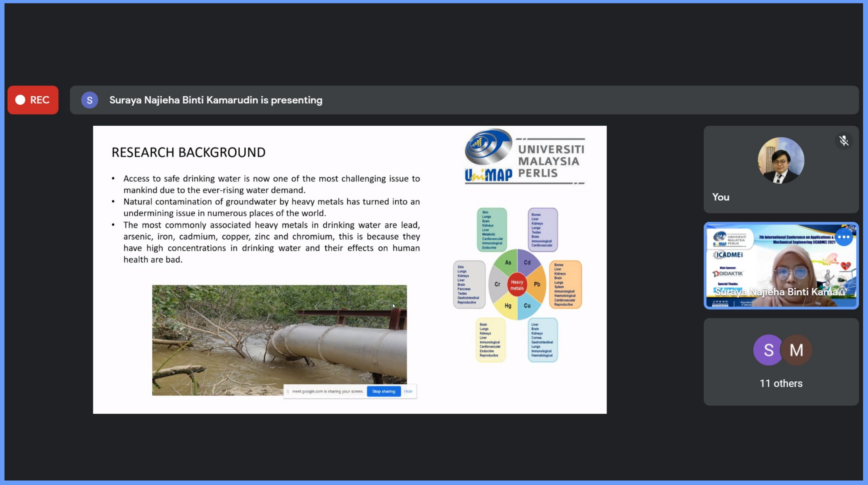The image size is (868, 485).
Task: Click the drag handle on screen-sharing bar
Action: click(288, 391)
